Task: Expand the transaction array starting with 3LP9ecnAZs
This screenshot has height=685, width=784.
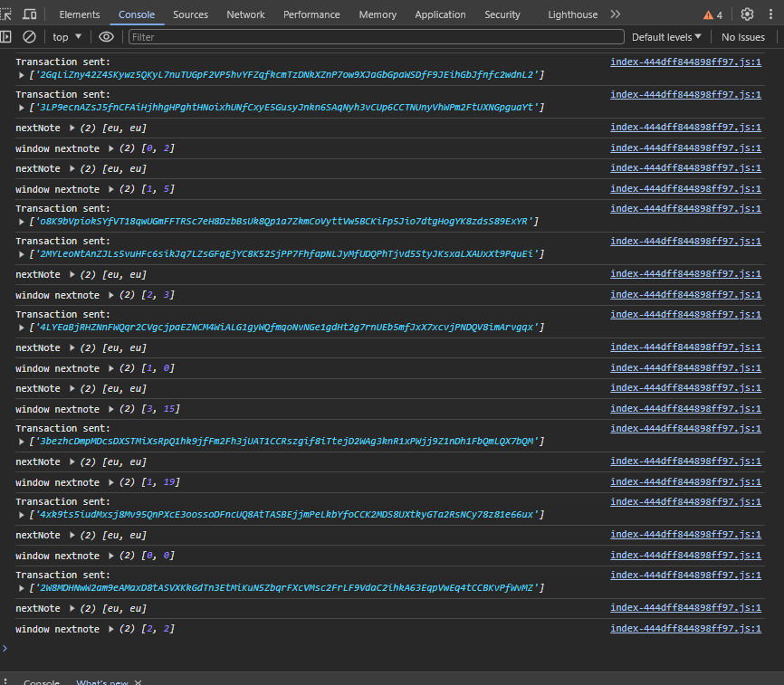Action: [x=22, y=108]
